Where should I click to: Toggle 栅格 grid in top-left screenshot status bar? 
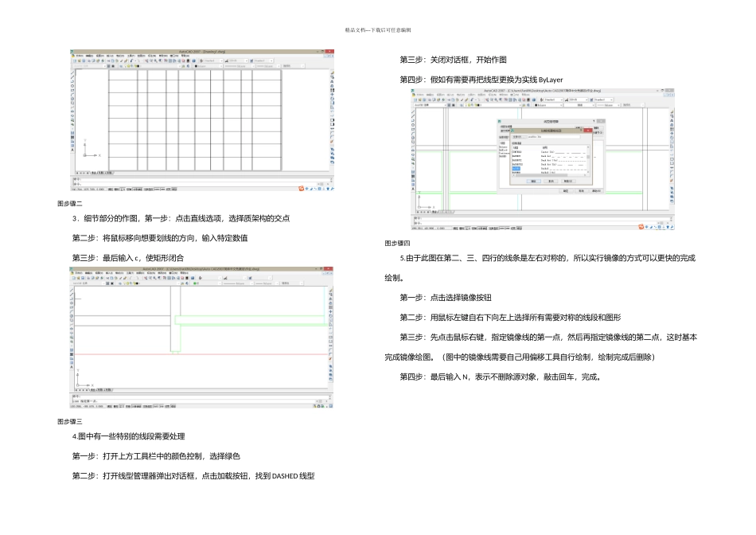[x=115, y=189]
